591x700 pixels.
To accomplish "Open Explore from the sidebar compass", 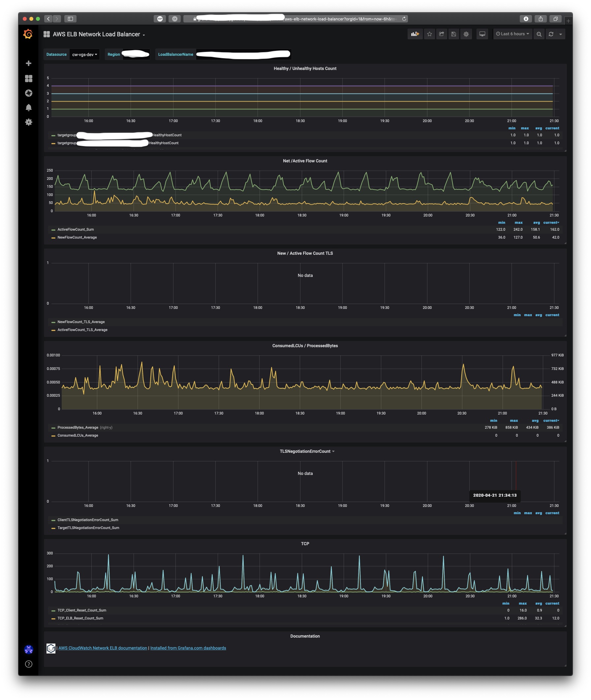I will 28,93.
